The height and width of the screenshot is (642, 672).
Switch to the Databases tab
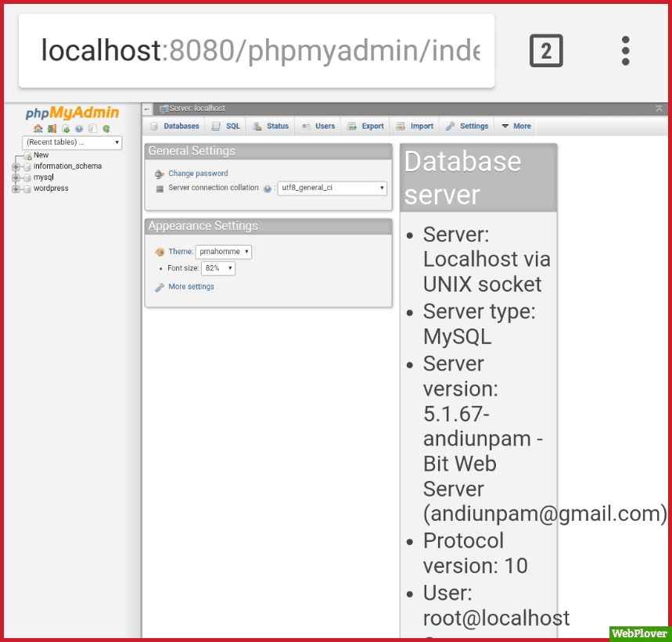180,126
